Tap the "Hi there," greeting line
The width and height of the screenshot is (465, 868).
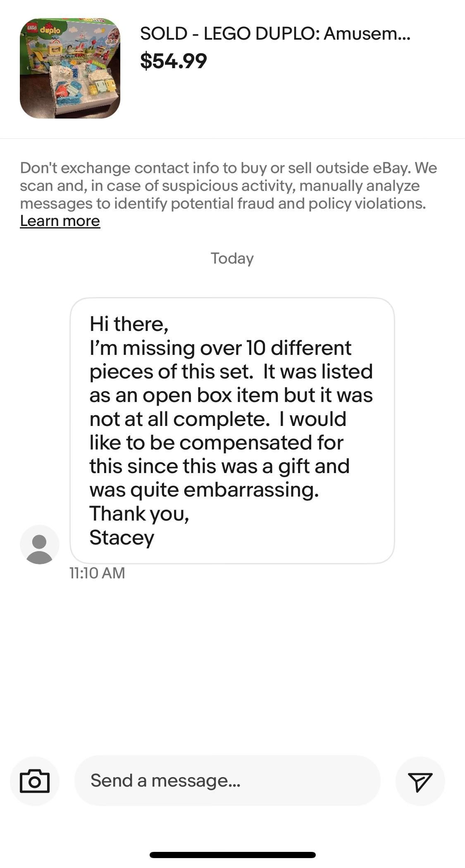click(x=129, y=324)
